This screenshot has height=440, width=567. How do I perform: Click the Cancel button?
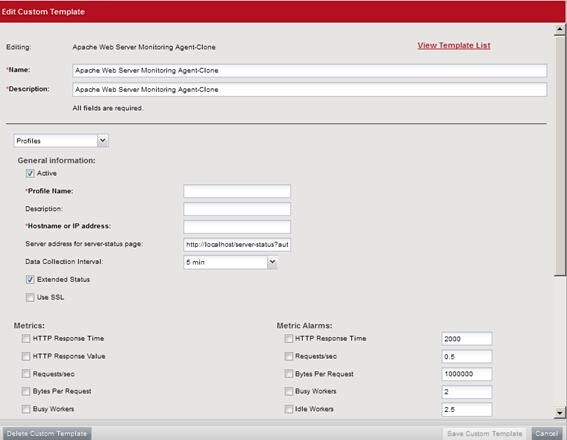547,433
